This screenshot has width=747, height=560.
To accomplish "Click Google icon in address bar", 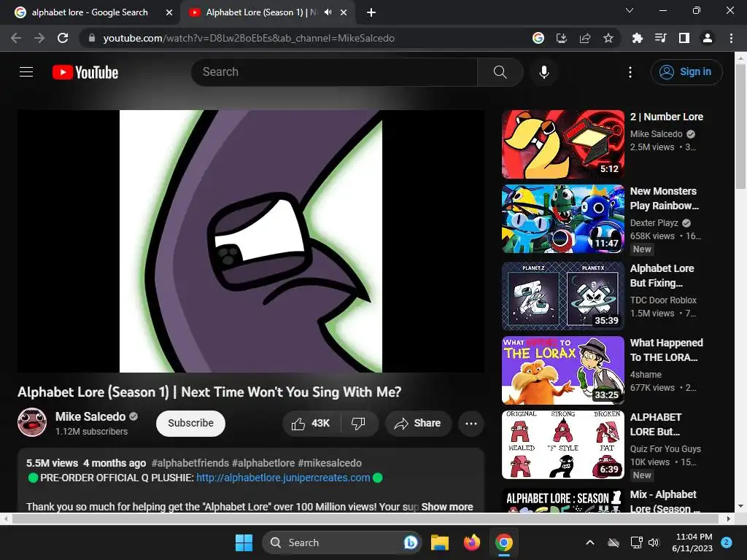I will [x=538, y=38].
